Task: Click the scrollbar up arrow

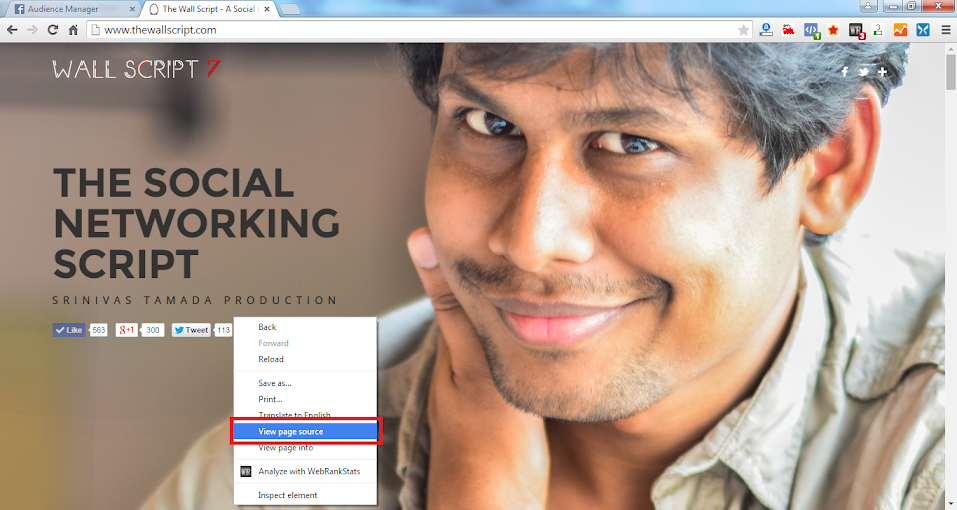Action: point(951,48)
